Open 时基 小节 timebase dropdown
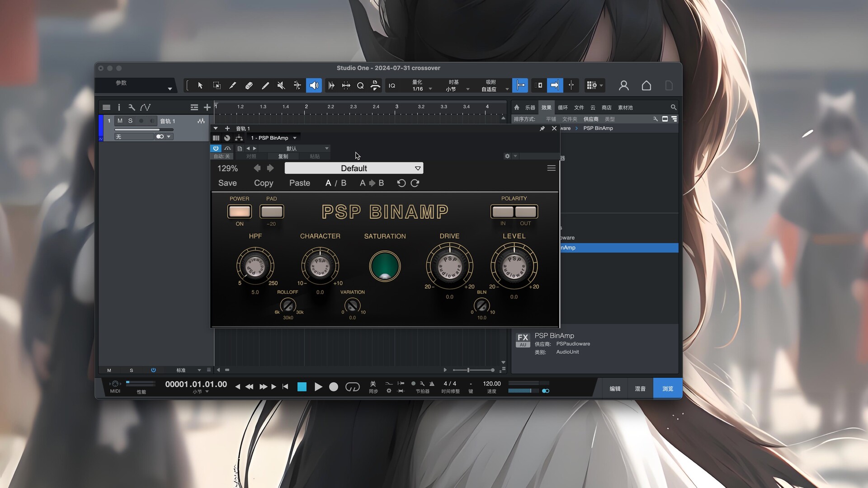The height and width of the screenshot is (488, 868). [458, 85]
